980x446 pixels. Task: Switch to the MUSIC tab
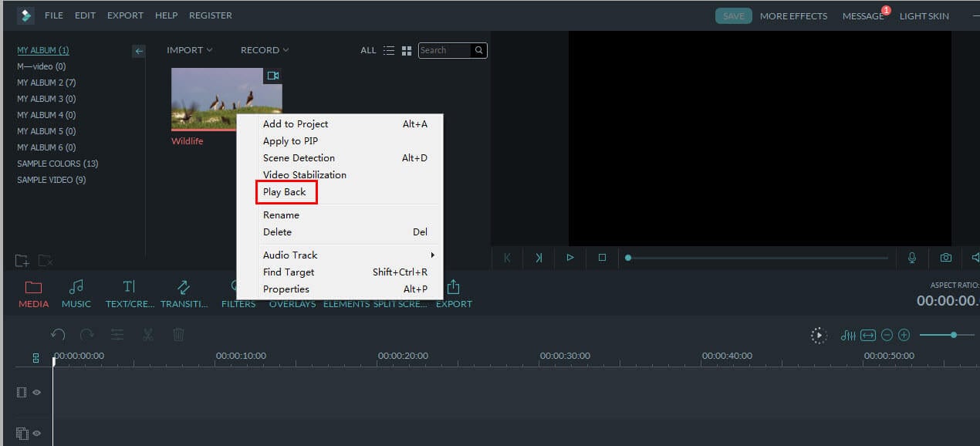point(76,294)
